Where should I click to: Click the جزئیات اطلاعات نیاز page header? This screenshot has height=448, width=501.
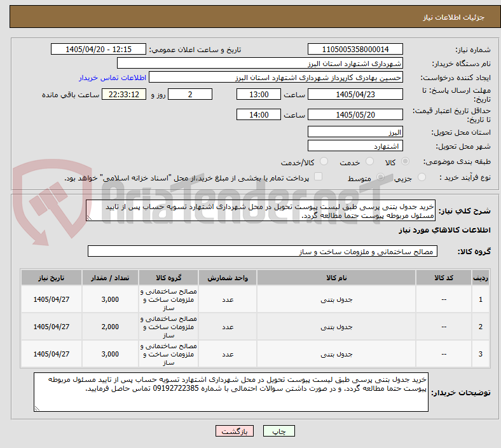tap(454, 17)
